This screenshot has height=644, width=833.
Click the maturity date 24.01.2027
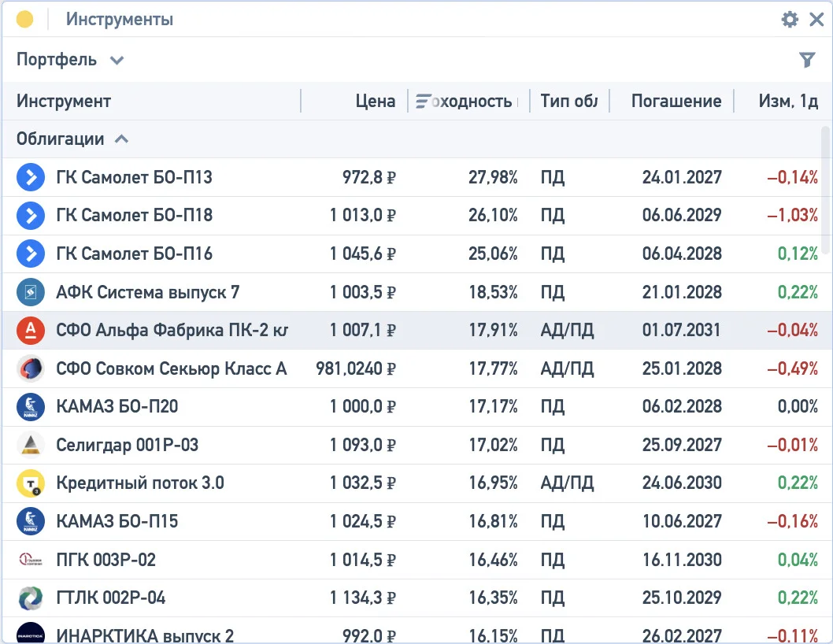(682, 177)
